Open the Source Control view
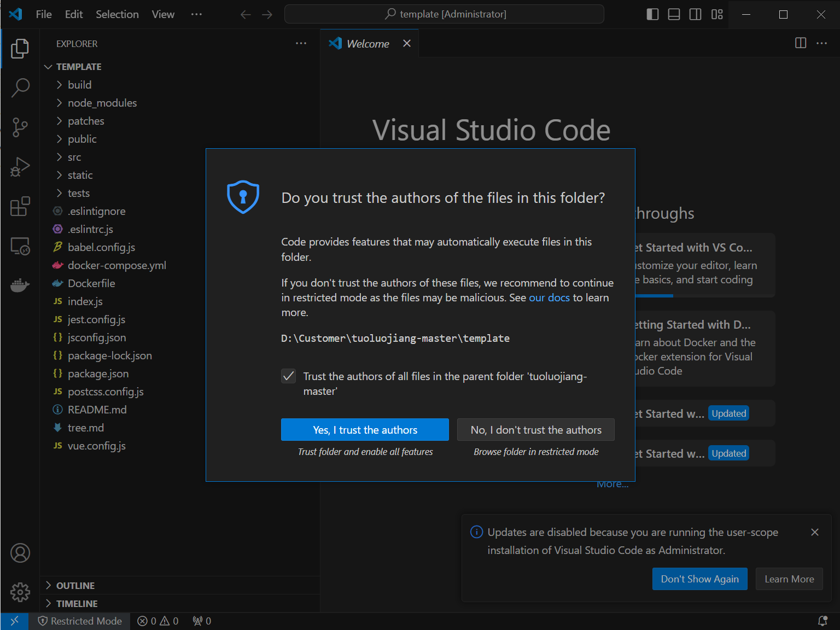This screenshot has width=840, height=630. pos(20,127)
